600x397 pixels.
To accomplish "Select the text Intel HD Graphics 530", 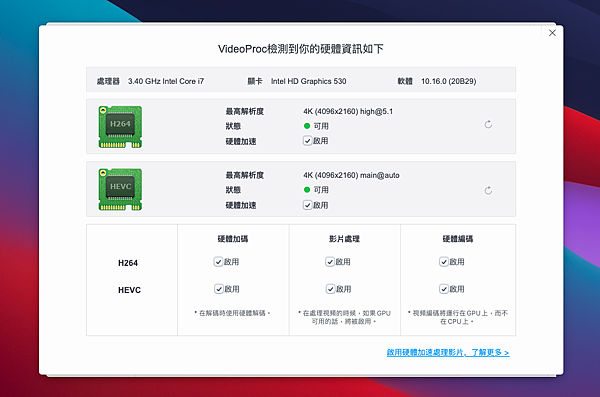I will (x=308, y=81).
